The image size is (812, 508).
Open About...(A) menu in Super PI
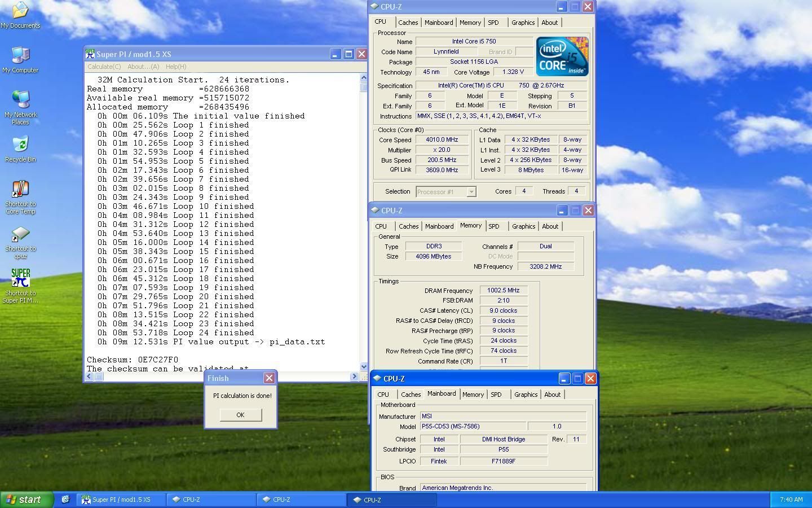143,67
